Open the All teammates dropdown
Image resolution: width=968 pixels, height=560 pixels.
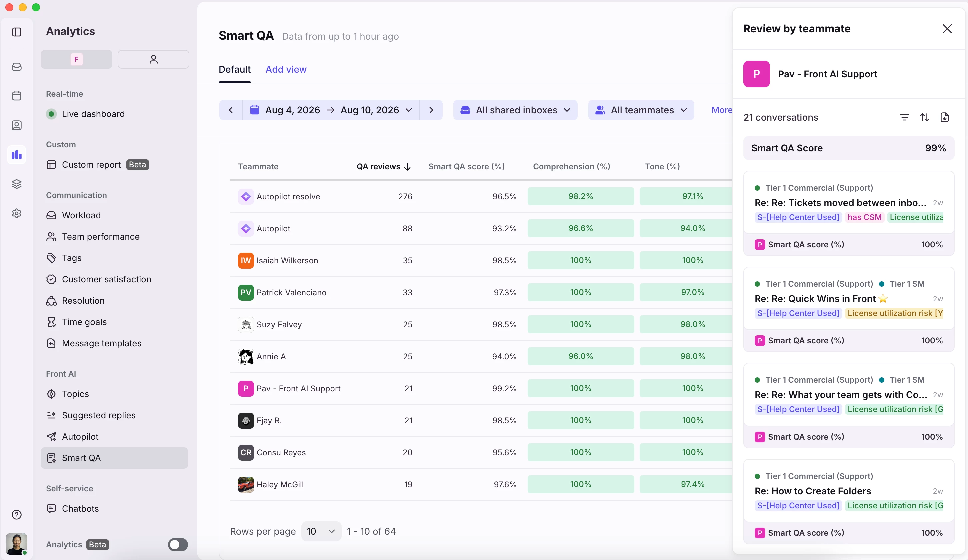[641, 110]
